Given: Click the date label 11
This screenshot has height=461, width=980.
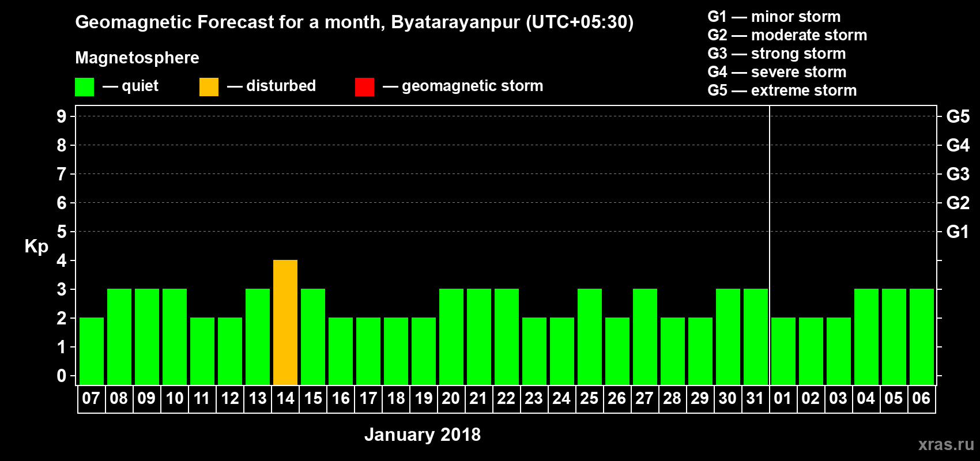Looking at the screenshot, I should click(202, 398).
